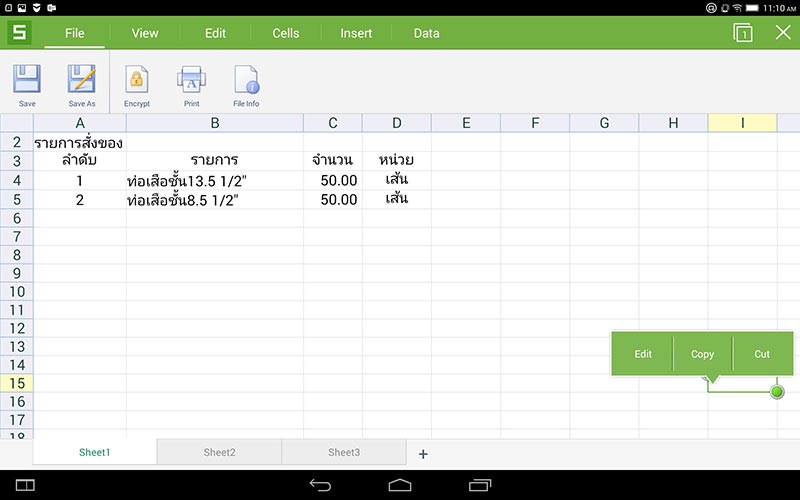This screenshot has width=800, height=500.
Task: Open Android recent apps
Action: click(480, 485)
